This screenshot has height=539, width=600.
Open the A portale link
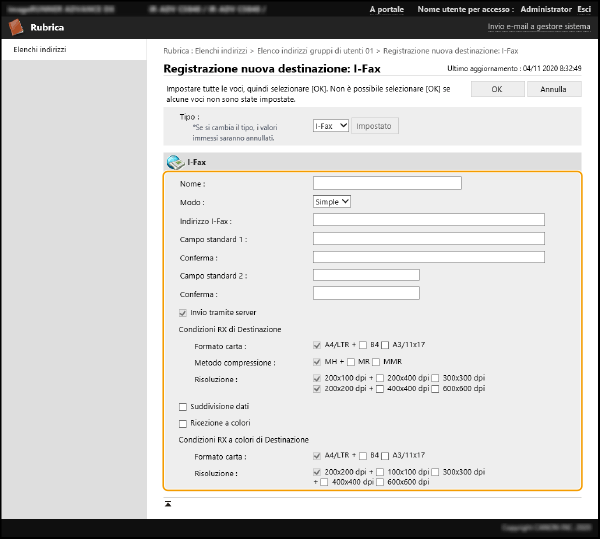point(387,9)
